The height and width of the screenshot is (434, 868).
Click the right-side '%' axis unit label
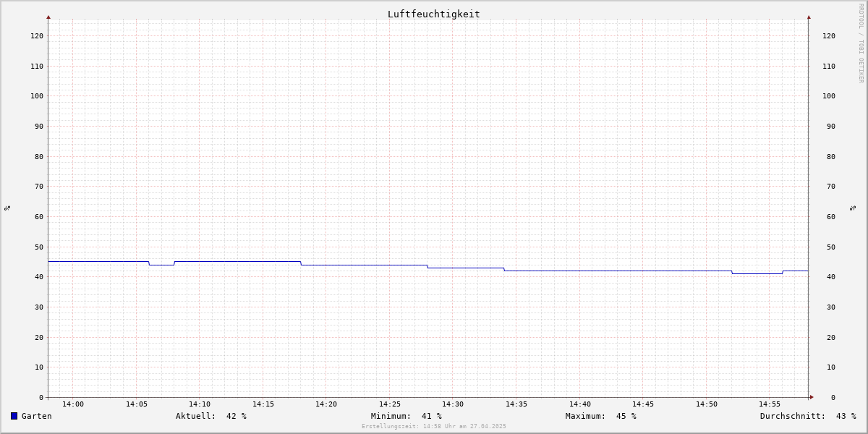pos(853,208)
